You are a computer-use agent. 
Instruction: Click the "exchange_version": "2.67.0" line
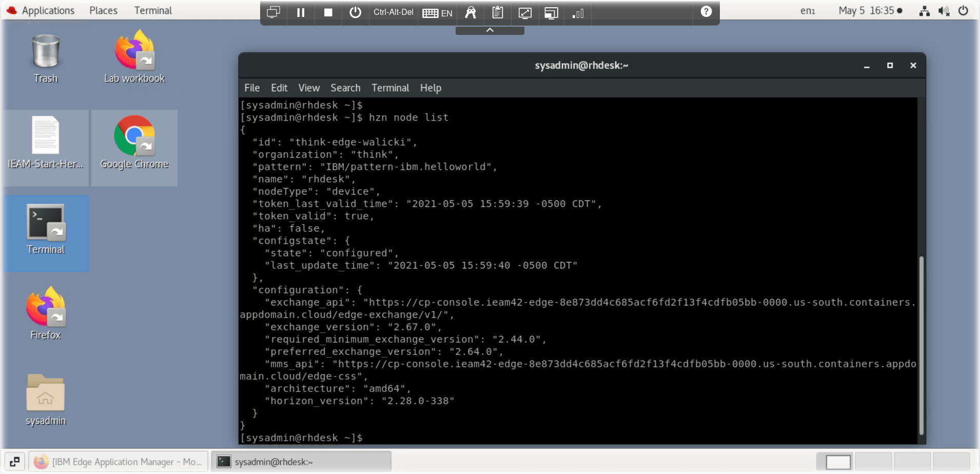[353, 327]
